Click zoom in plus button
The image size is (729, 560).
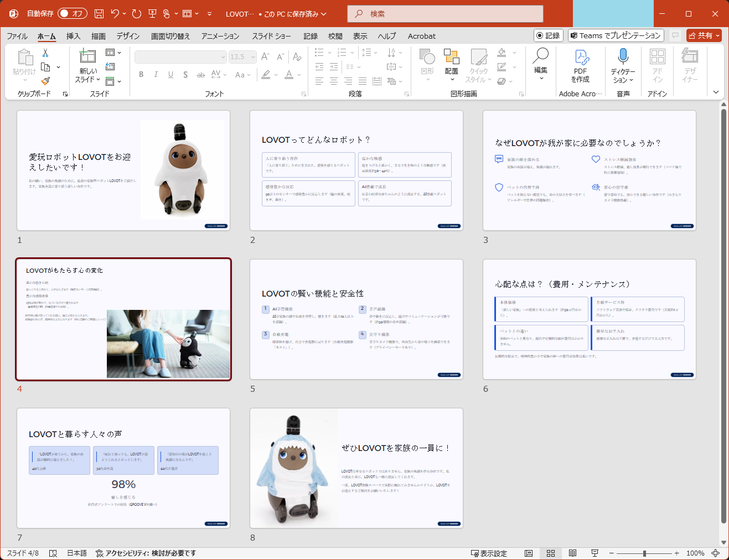tap(676, 553)
